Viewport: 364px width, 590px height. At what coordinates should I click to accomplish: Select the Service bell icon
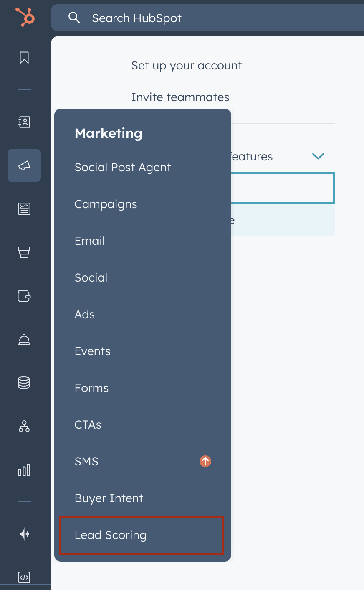(x=24, y=340)
